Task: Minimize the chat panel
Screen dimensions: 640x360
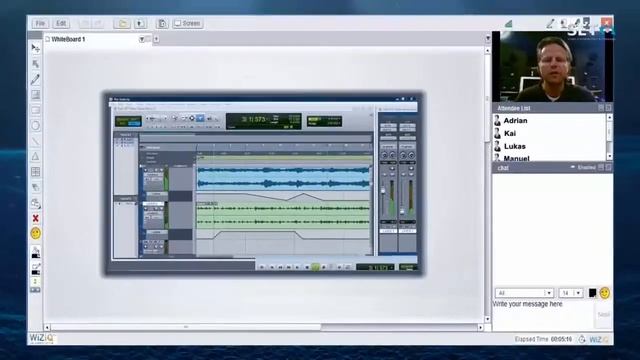Action: [x=601, y=167]
